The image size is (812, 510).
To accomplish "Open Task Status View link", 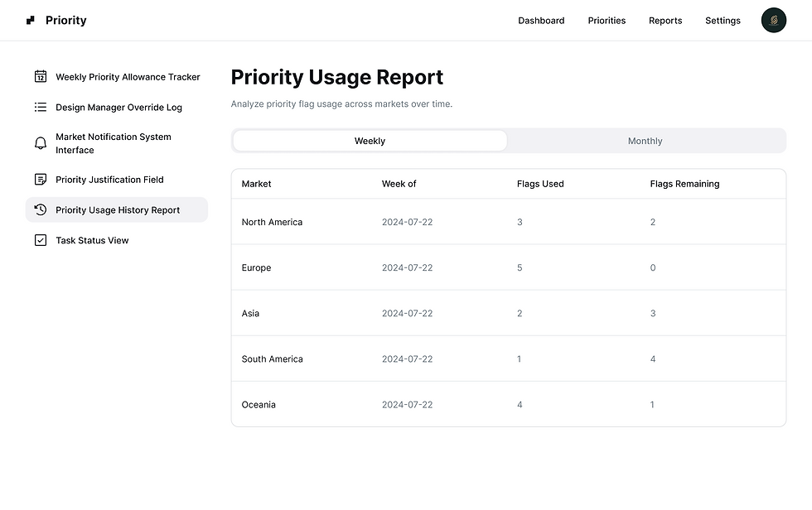I will (92, 241).
